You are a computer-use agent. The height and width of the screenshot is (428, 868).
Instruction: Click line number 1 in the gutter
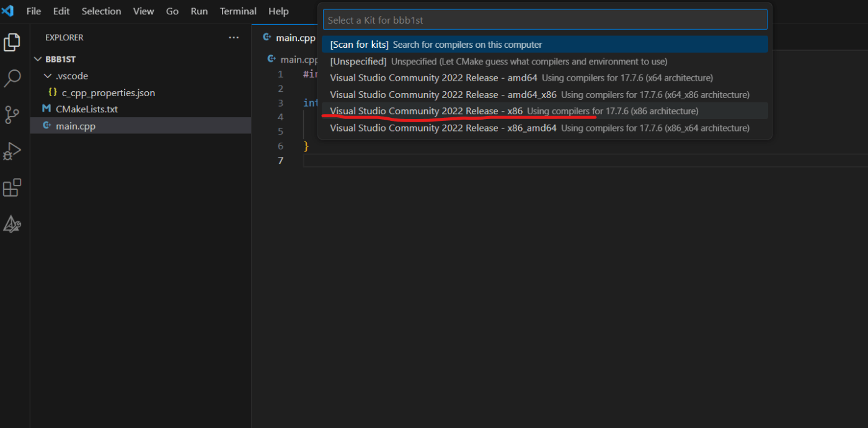pos(280,74)
